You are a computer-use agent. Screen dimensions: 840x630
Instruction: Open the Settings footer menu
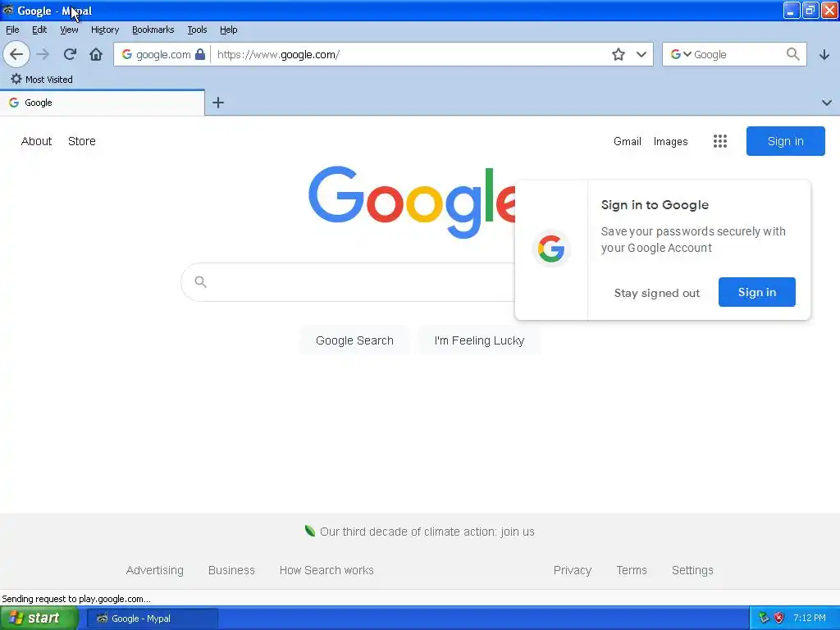(x=692, y=571)
